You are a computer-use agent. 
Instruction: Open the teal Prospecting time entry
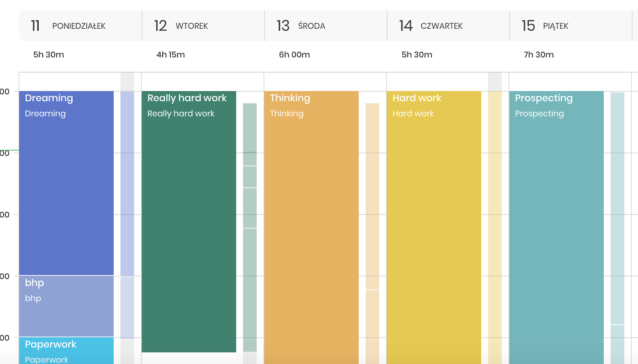pyautogui.click(x=556, y=227)
